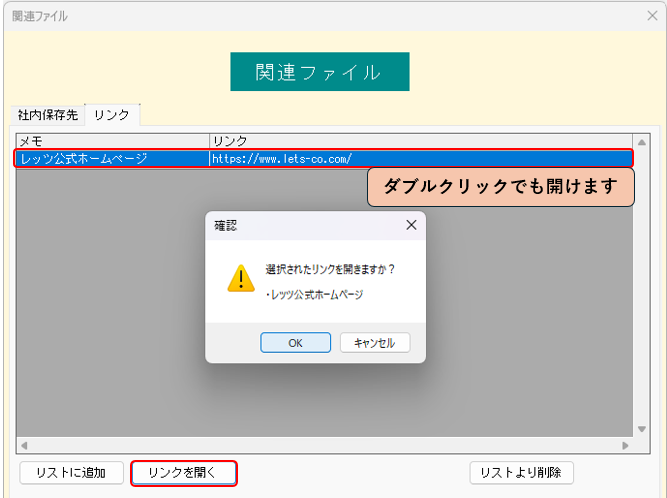Click OK in the confirmation dialog
Image resolution: width=667 pixels, height=498 pixels.
(x=295, y=342)
